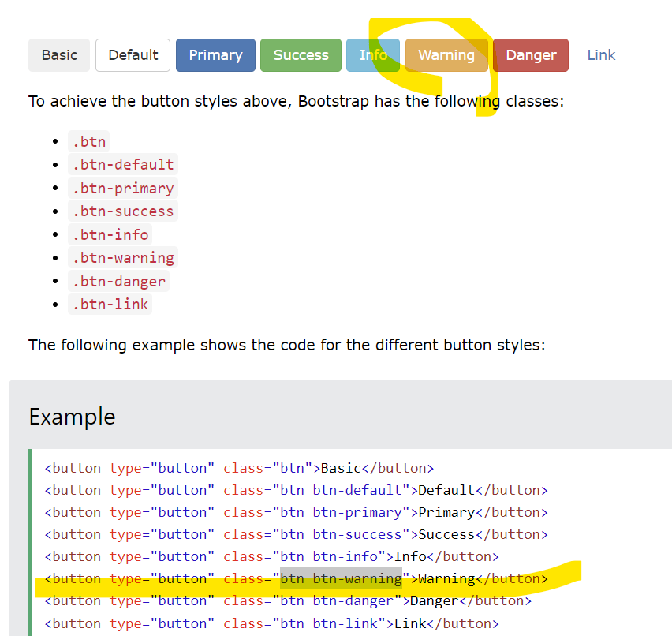Click the highlighted btn btn-warning text
Viewport: 672px width, 636px height.
(x=342, y=578)
